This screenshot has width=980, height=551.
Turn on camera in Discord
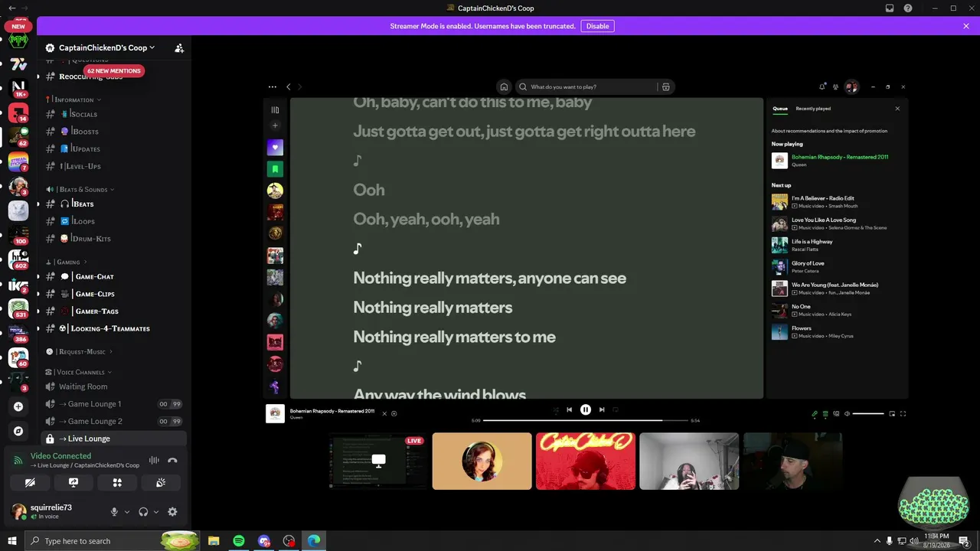pyautogui.click(x=30, y=483)
